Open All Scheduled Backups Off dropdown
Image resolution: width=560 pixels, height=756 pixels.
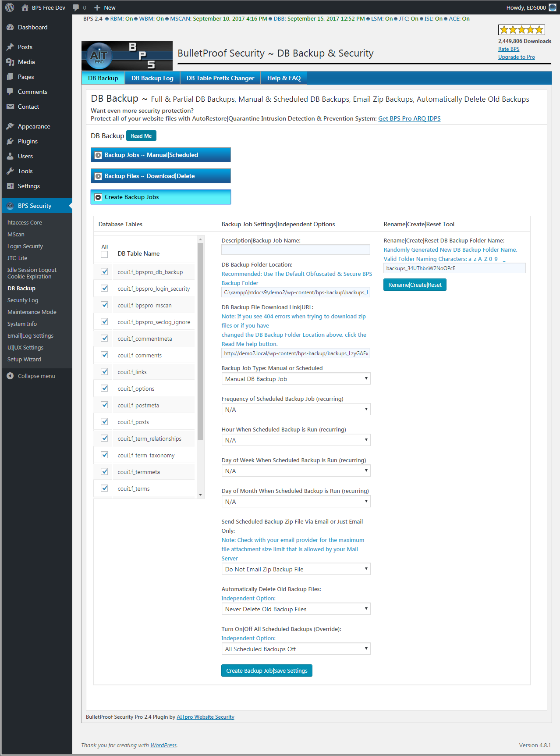pos(296,649)
